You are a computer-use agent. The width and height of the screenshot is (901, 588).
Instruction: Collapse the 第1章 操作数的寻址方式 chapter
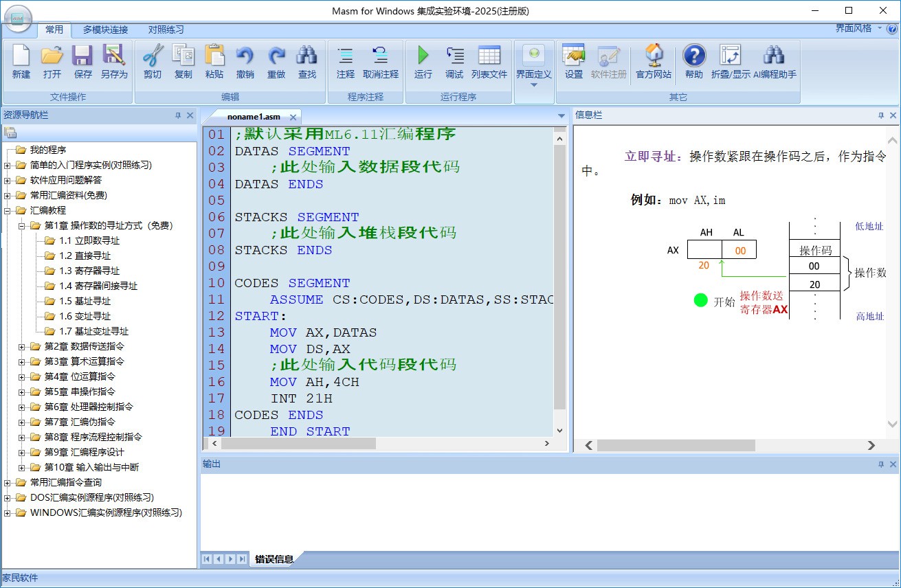(22, 225)
